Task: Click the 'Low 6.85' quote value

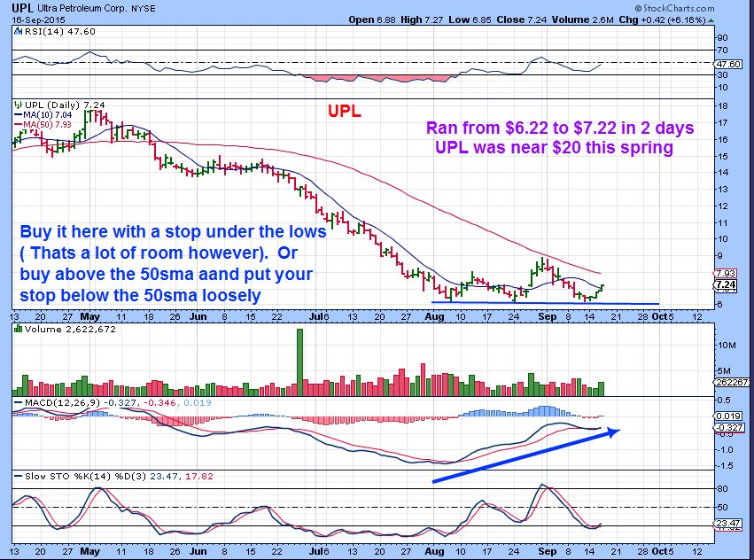Action: [x=468, y=19]
